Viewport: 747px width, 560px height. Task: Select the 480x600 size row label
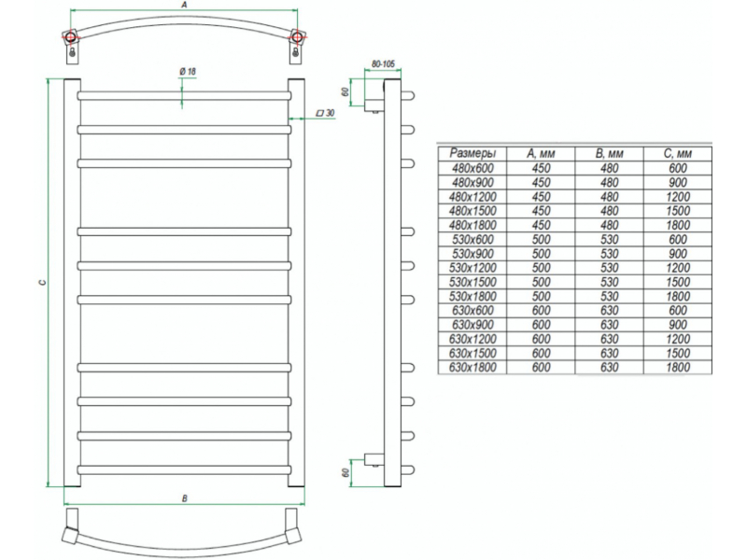(x=472, y=168)
